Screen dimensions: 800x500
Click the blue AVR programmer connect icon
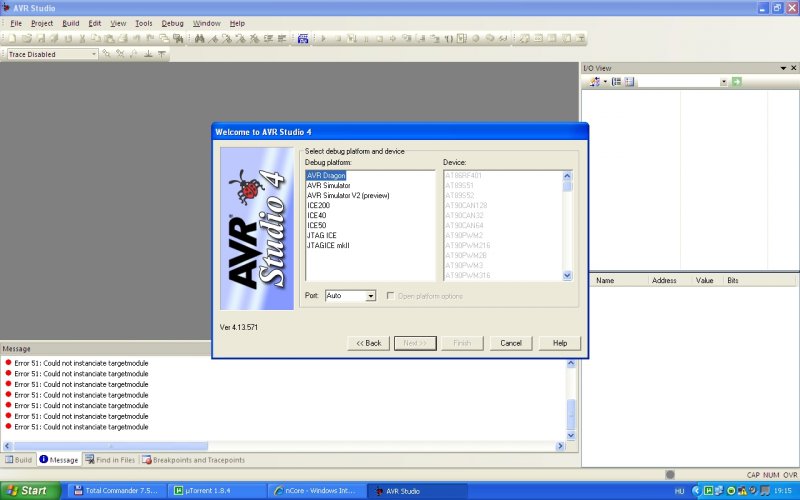(303, 38)
